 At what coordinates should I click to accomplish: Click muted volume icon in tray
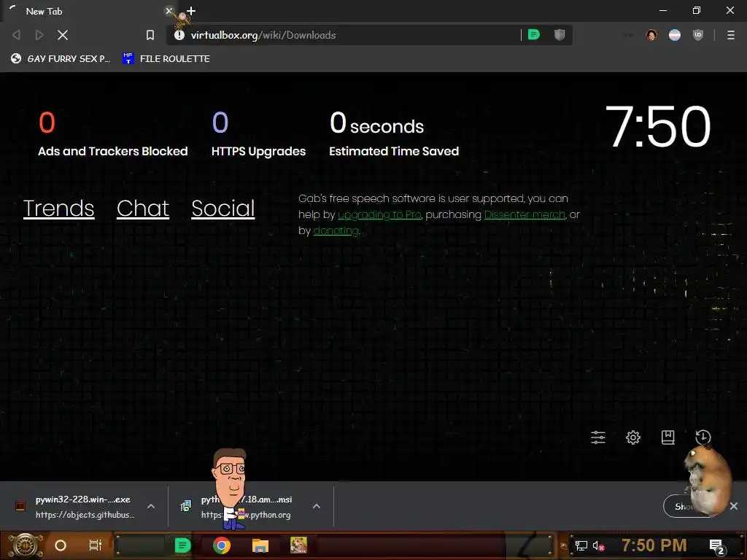598,545
